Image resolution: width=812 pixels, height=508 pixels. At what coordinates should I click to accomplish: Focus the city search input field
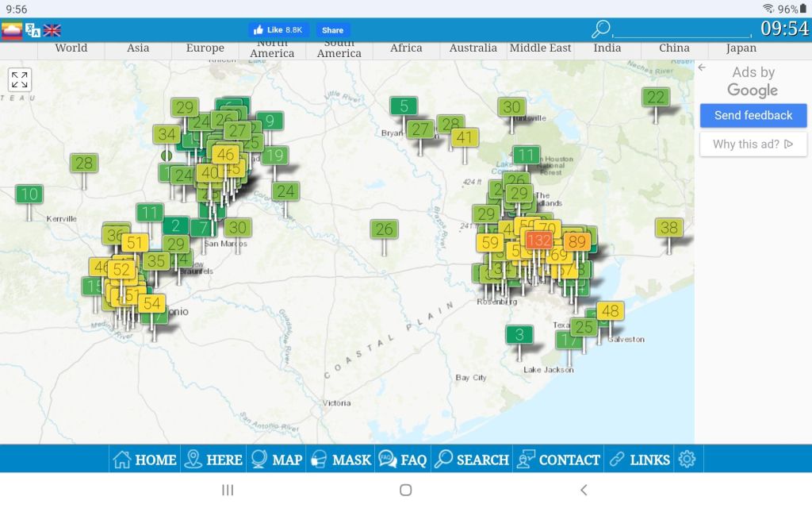pyautogui.click(x=682, y=30)
